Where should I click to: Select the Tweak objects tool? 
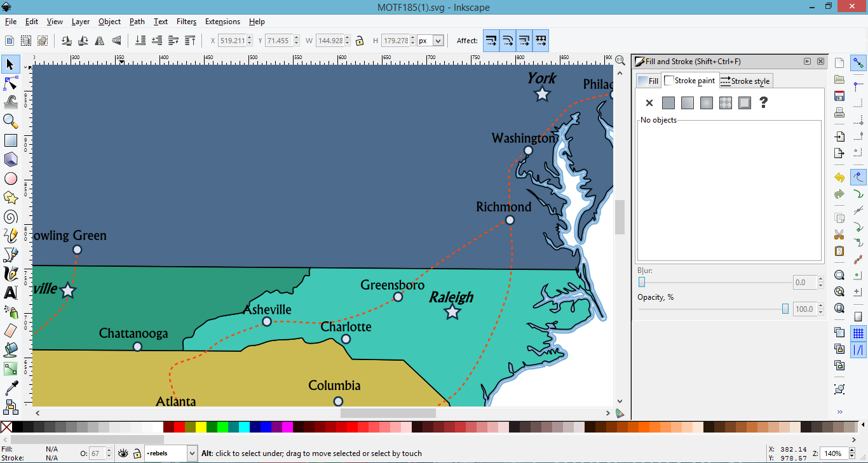(10, 102)
